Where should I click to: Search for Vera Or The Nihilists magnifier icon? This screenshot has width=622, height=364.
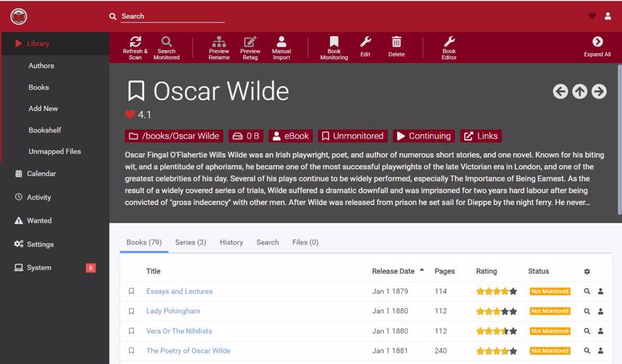tap(587, 331)
